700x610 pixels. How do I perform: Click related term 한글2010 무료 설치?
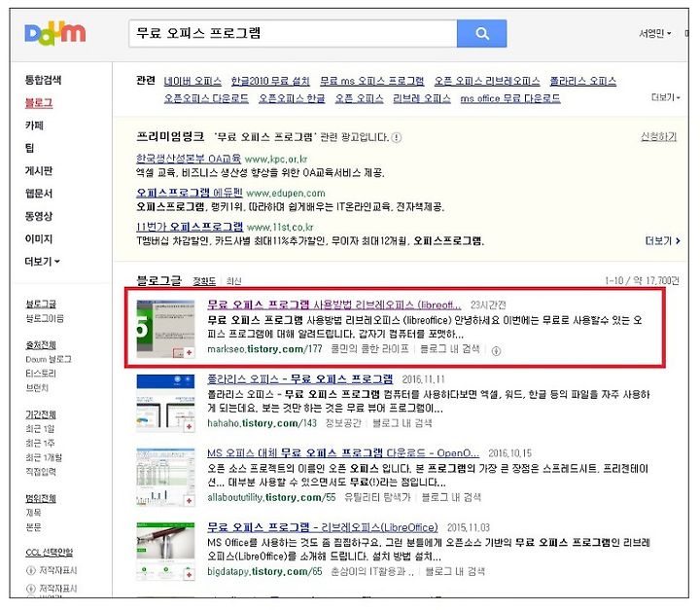point(270,82)
